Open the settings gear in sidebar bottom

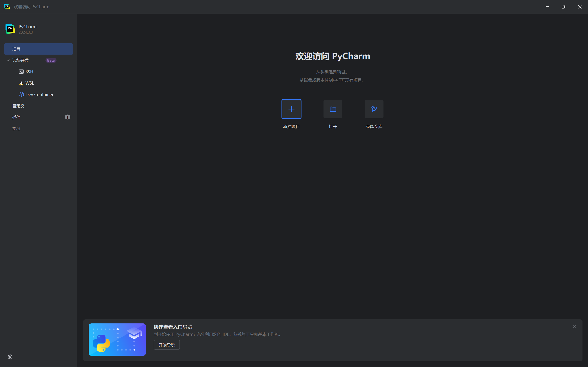pyautogui.click(x=10, y=357)
